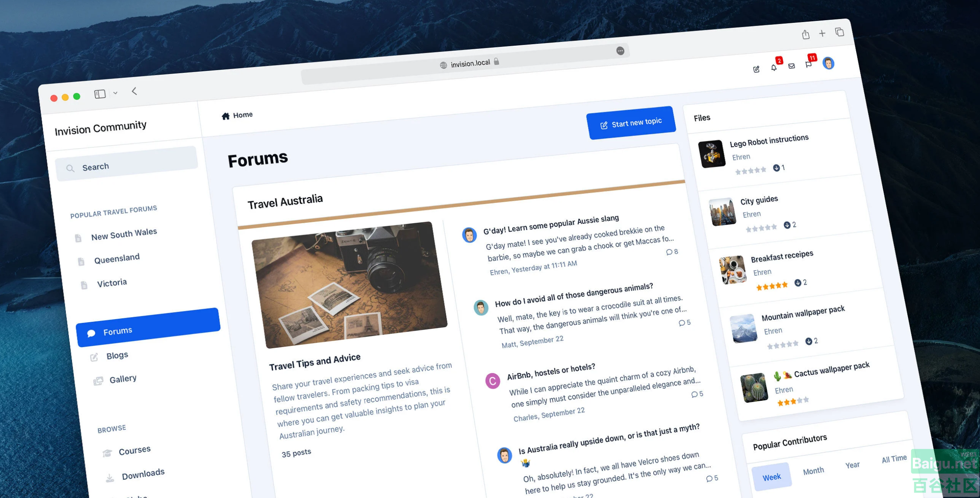
Task: Open the Travel Tips and Advice forum title
Action: point(315,362)
